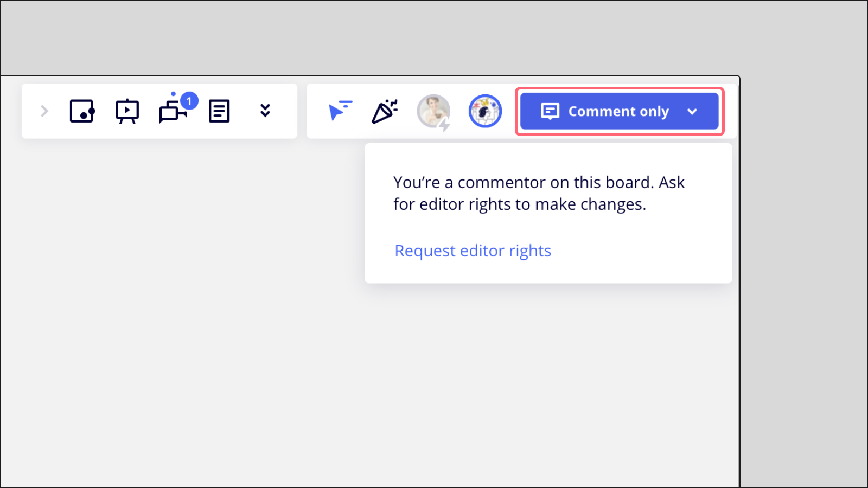Click the Request editor rights link
The image size is (868, 488).
tap(473, 251)
